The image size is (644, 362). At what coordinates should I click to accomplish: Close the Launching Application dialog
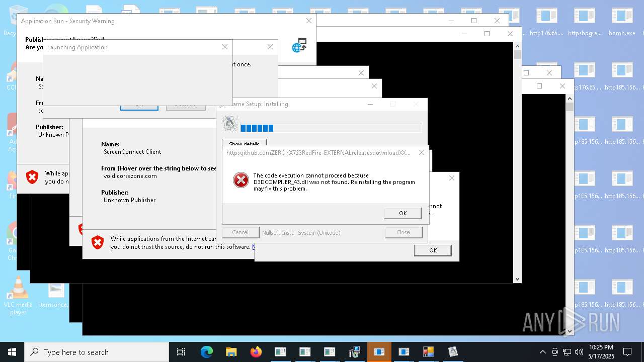click(225, 47)
